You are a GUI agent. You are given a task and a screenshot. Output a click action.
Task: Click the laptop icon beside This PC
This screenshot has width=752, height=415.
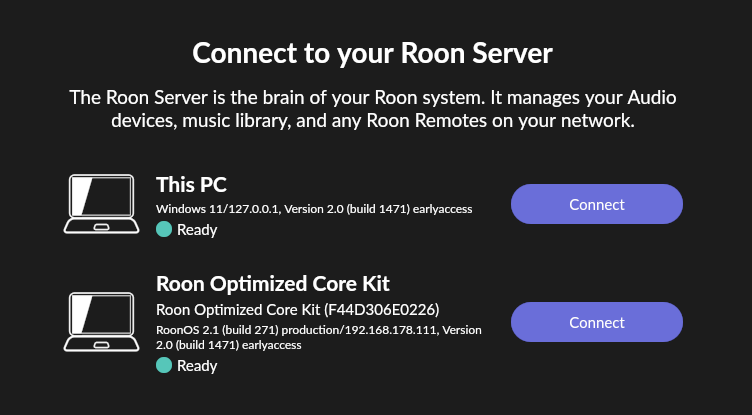101,204
